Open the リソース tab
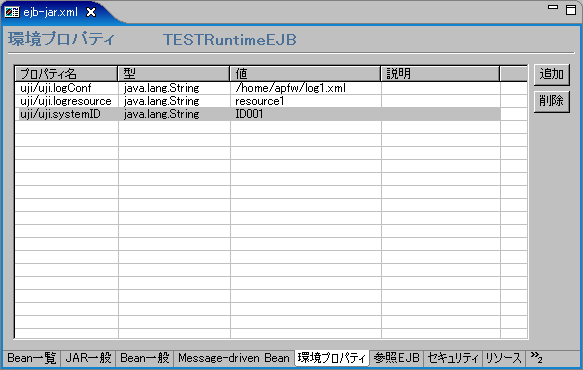 point(504,358)
